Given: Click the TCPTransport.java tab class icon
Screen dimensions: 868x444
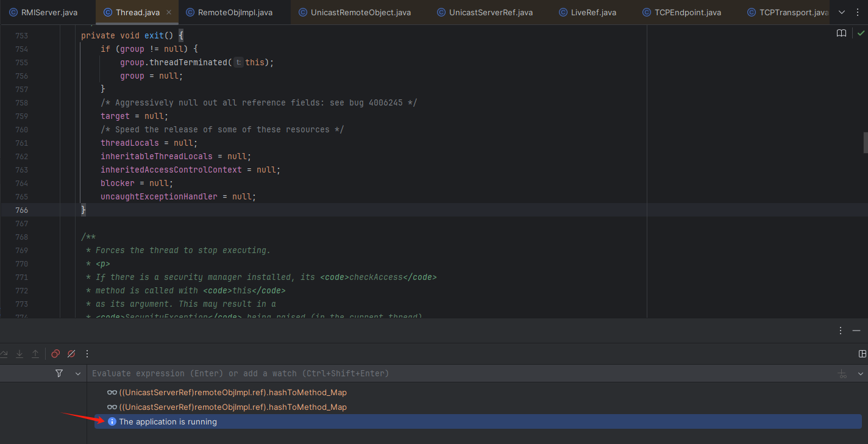Looking at the screenshot, I should click(x=752, y=12).
